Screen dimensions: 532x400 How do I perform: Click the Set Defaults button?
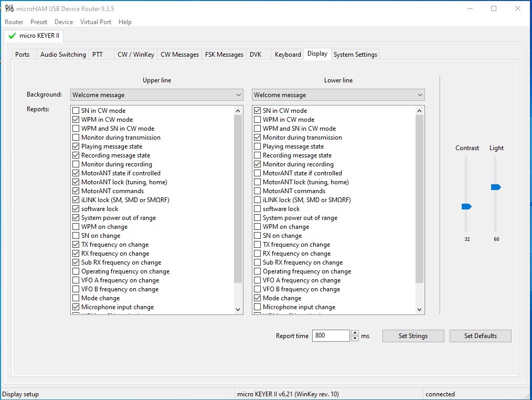point(481,336)
